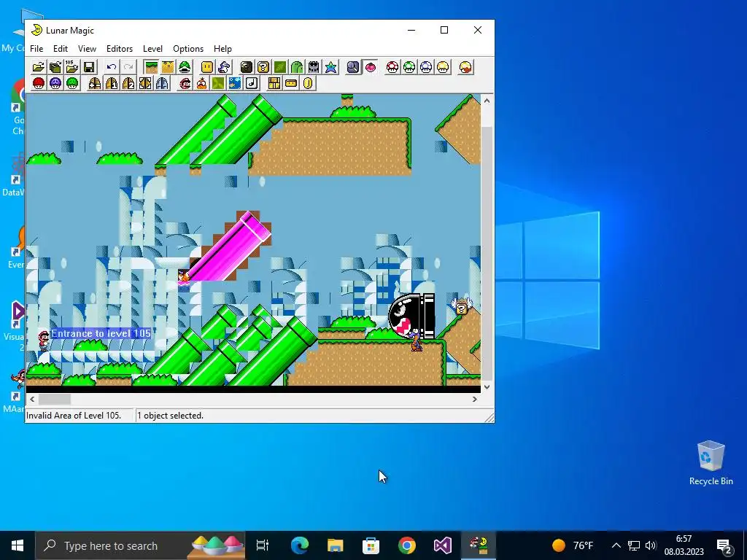Click the open ROM folder icon
This screenshot has height=560, width=747.
coord(39,67)
